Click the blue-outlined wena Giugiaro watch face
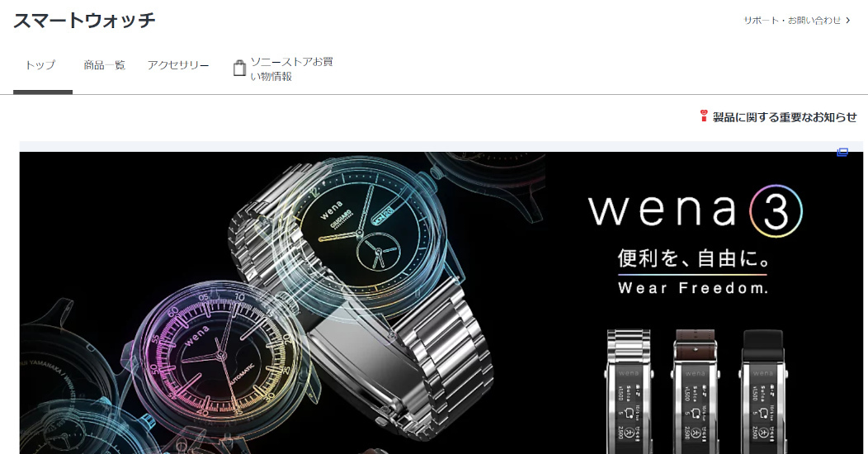This screenshot has width=868, height=454. (359, 233)
